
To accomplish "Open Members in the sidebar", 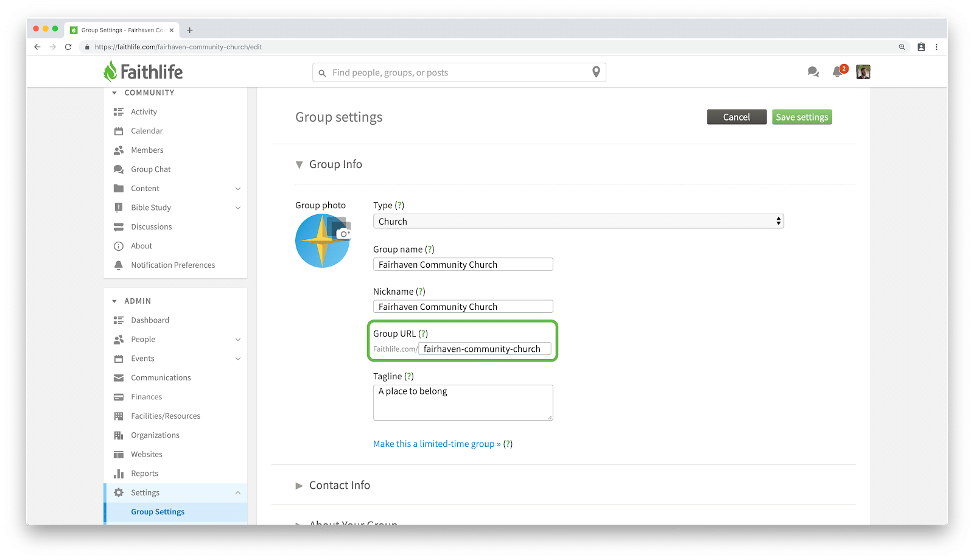I will tap(147, 150).
